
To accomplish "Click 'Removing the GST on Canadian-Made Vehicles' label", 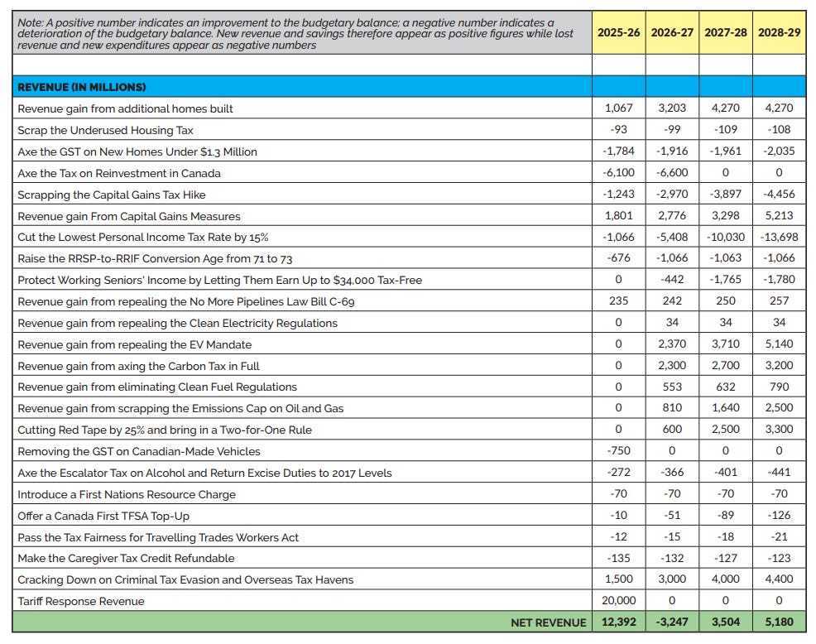I will [x=139, y=451].
